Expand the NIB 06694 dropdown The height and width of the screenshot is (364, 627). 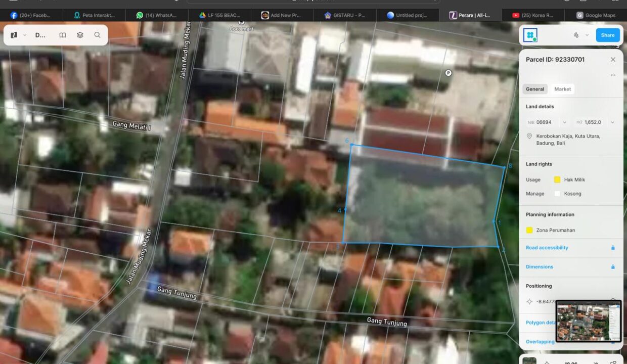[x=564, y=122]
